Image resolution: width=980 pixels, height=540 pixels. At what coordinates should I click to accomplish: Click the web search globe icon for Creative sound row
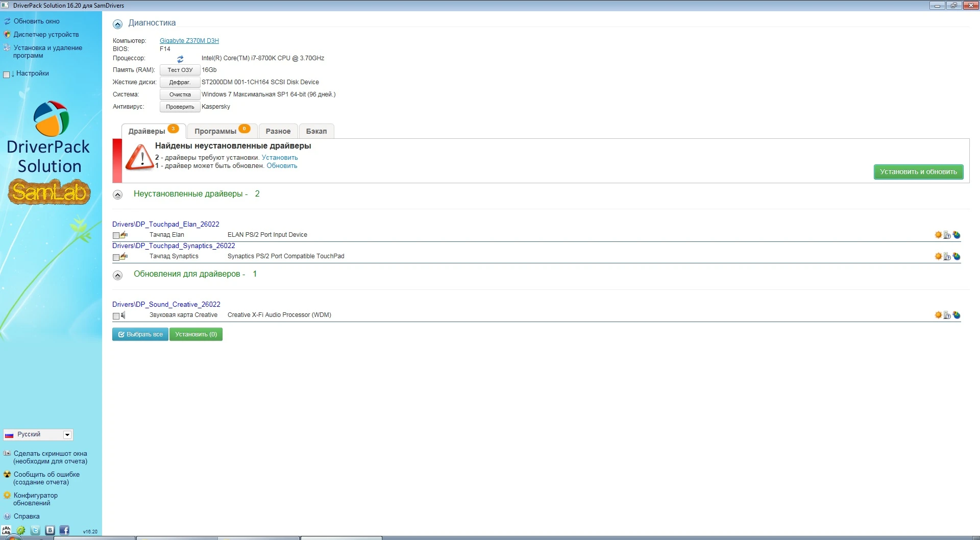pos(957,315)
